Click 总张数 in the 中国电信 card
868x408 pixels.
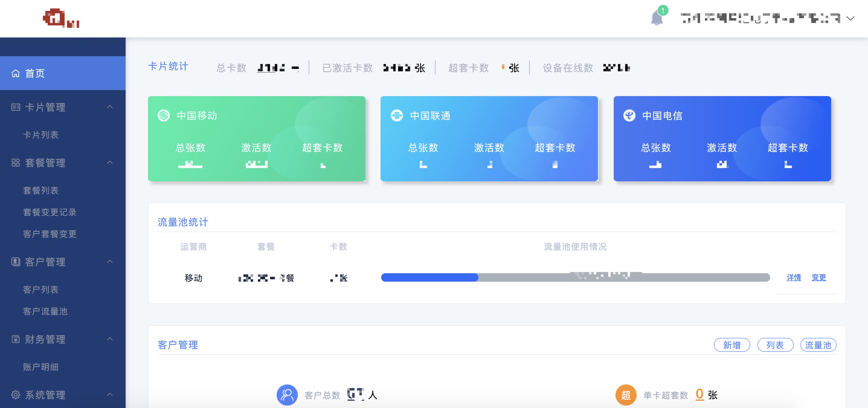click(656, 148)
